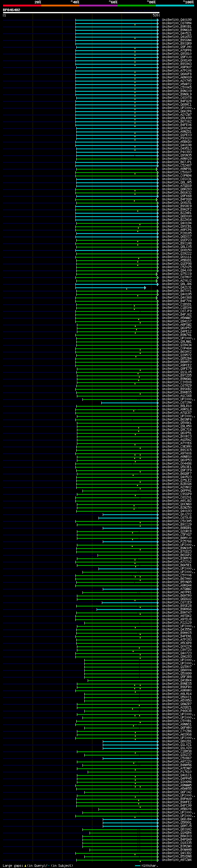Click label UniRef100_Q1HQR4
Screen dimensions: 197x868
[177, 833]
